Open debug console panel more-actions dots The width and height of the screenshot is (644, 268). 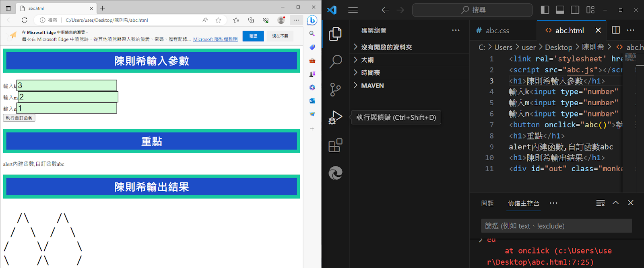click(553, 203)
